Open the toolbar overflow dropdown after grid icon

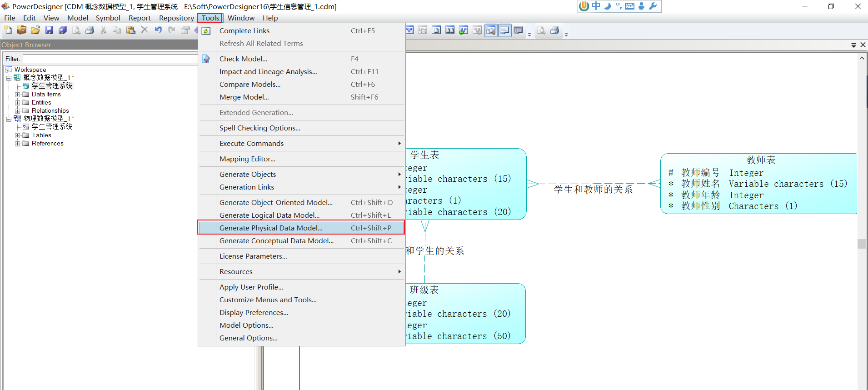coord(529,35)
